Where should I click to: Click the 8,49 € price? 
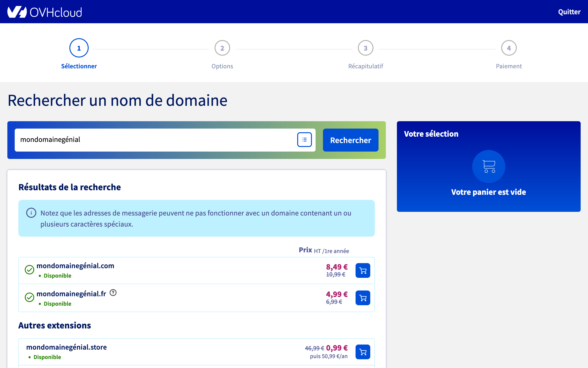point(337,267)
